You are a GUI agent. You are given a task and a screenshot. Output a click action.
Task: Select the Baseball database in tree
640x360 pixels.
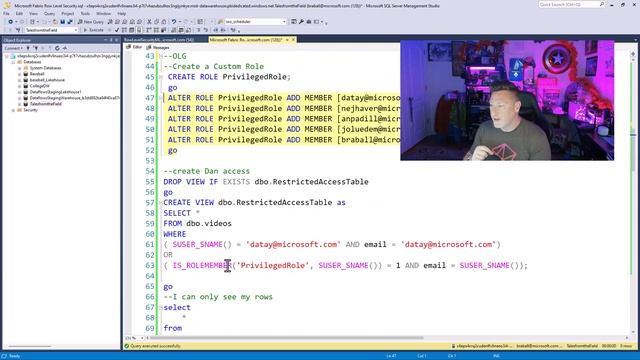click(x=37, y=74)
